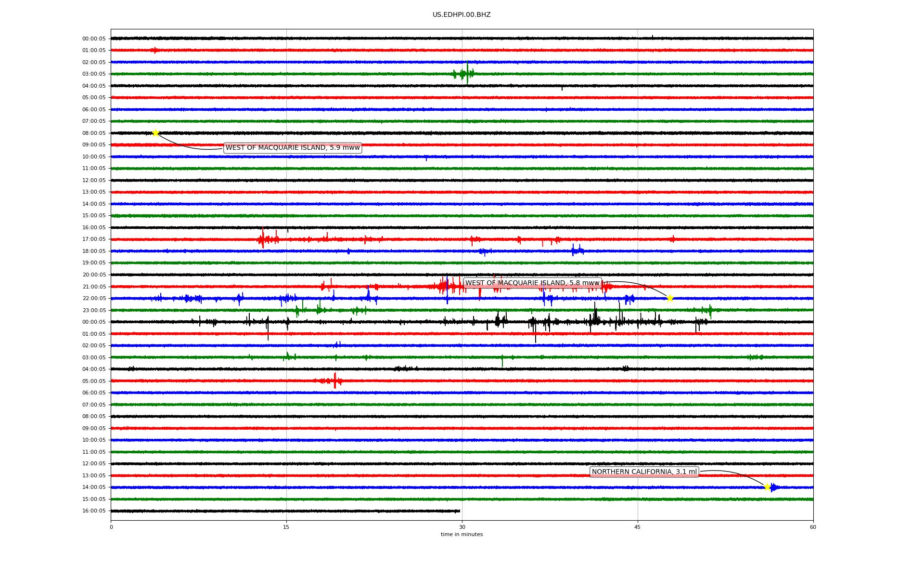The width and height of the screenshot is (924, 578).
Task: Click the 15 tick on the x-axis
Action: tap(286, 527)
